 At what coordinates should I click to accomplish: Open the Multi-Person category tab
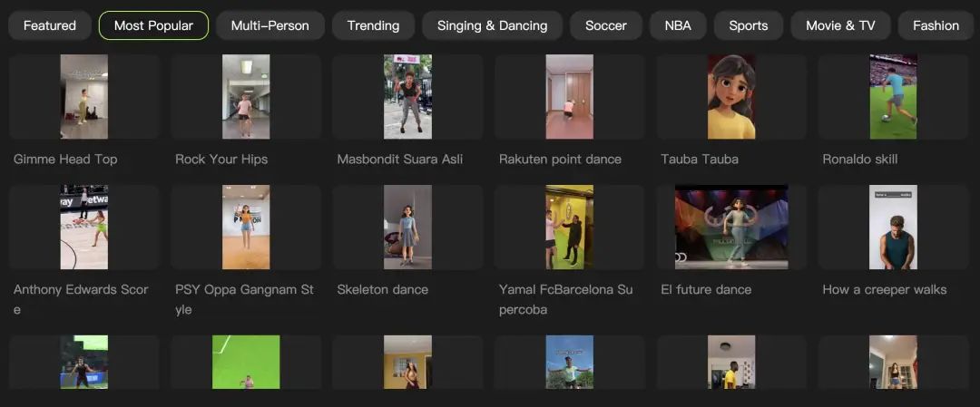tap(270, 25)
